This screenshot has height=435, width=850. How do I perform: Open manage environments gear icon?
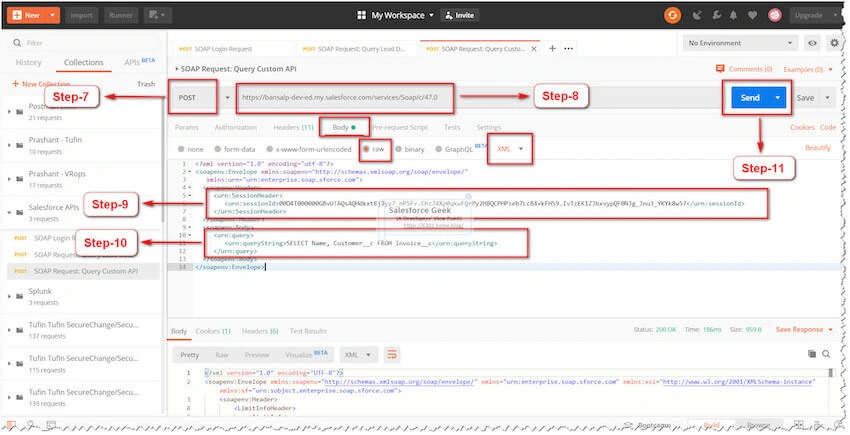(834, 43)
